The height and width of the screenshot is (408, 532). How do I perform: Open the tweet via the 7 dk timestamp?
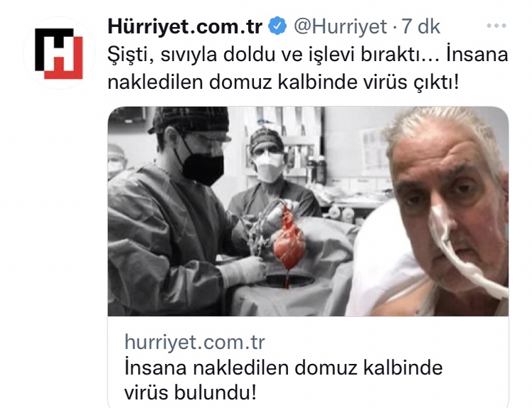[421, 26]
